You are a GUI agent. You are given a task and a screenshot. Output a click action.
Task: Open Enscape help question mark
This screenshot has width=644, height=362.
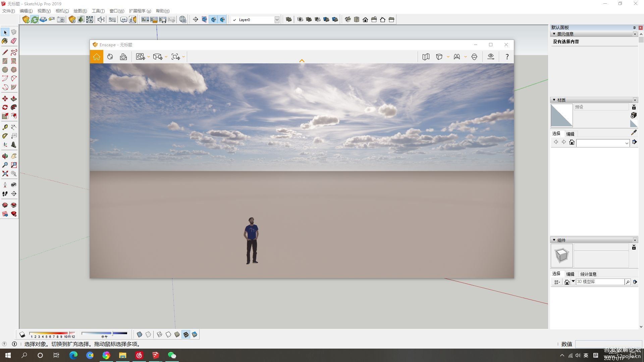click(507, 57)
